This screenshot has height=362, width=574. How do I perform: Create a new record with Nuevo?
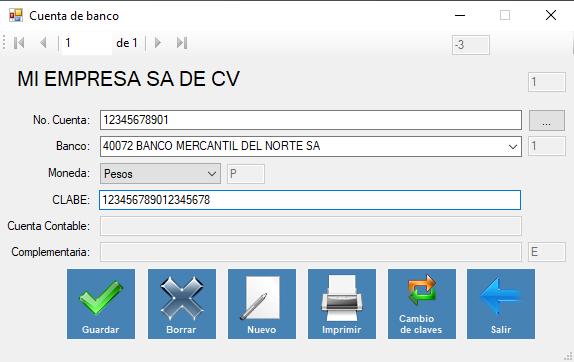click(262, 304)
